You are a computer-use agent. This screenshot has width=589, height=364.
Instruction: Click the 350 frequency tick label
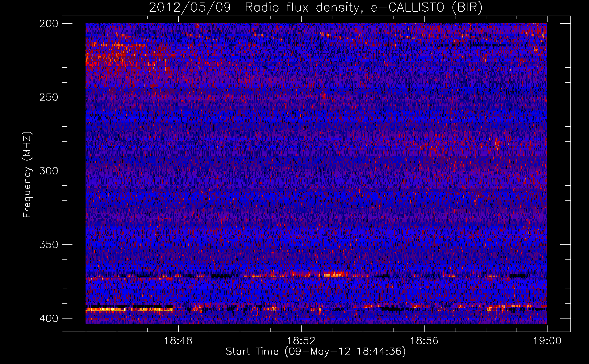tap(48, 245)
